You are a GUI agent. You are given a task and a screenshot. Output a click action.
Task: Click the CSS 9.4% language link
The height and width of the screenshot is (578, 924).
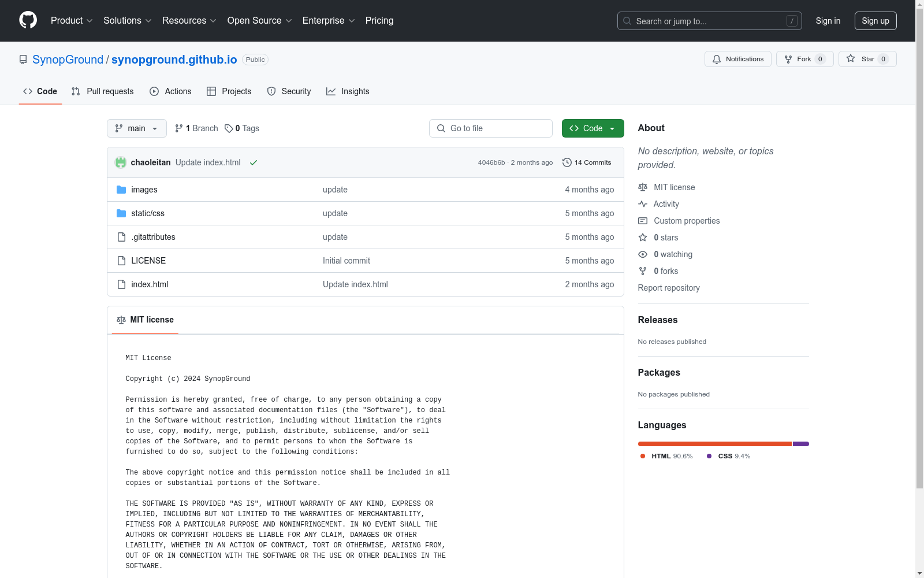[729, 456]
